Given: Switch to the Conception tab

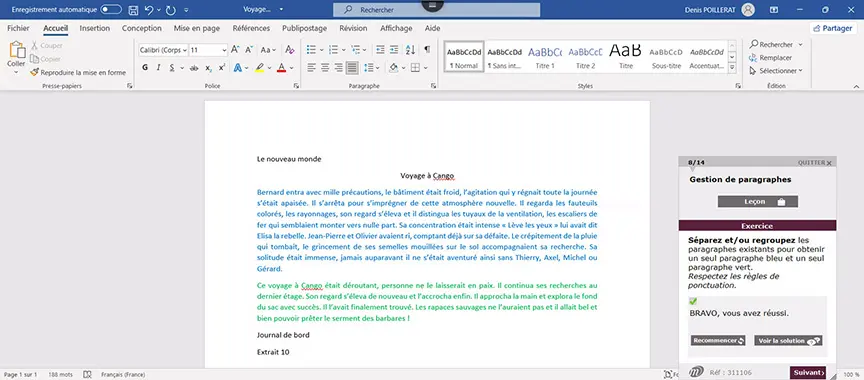Looking at the screenshot, I should point(142,28).
